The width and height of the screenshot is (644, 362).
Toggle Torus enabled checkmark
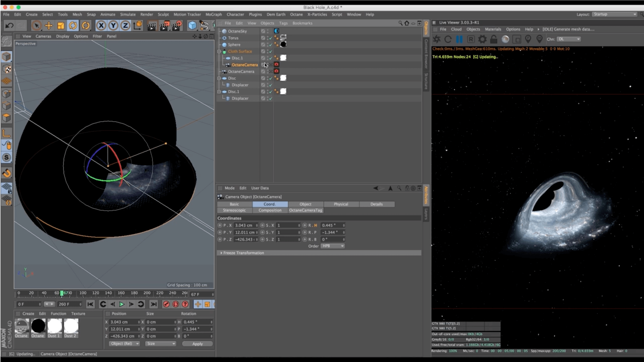coord(271,38)
